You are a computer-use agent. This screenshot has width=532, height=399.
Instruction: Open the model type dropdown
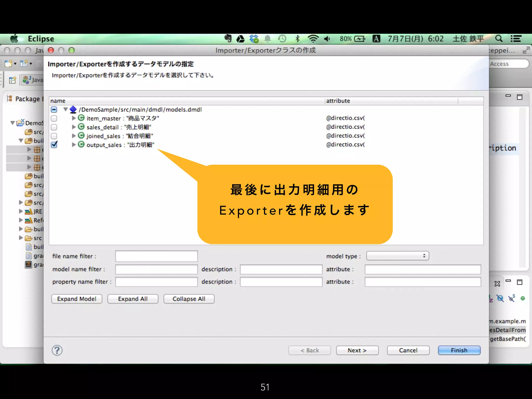point(397,256)
